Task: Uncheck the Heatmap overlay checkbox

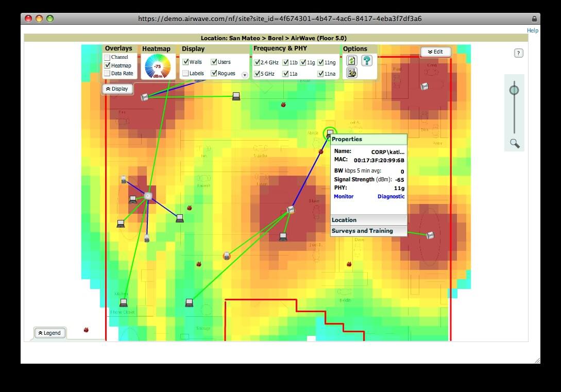Action: [107, 65]
